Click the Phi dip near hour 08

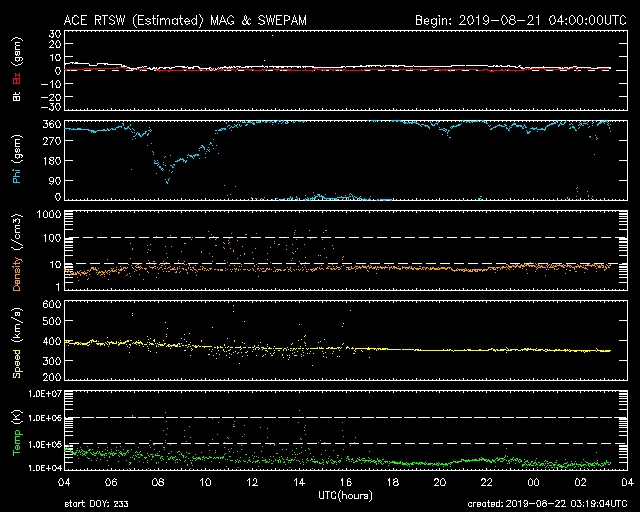(167, 178)
